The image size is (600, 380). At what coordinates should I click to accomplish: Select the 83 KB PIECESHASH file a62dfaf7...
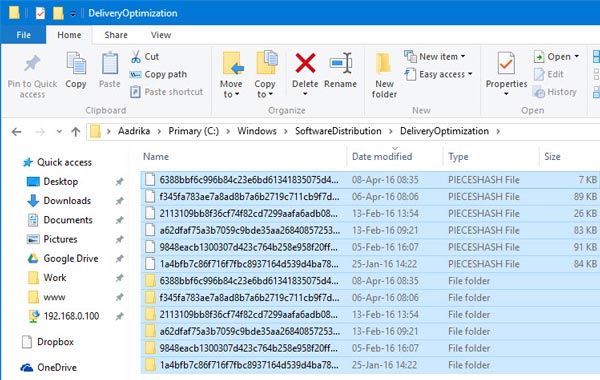370,230
